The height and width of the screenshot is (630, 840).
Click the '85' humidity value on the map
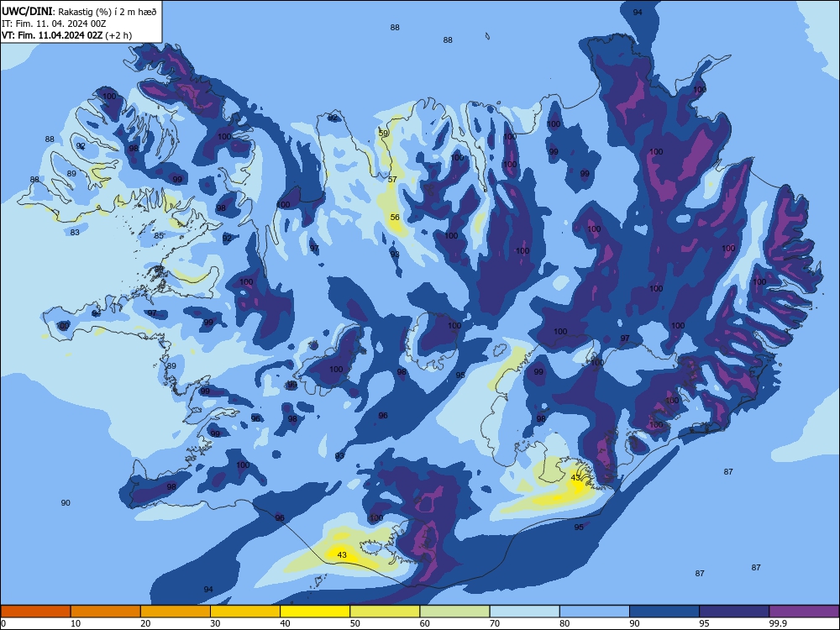[x=159, y=236]
